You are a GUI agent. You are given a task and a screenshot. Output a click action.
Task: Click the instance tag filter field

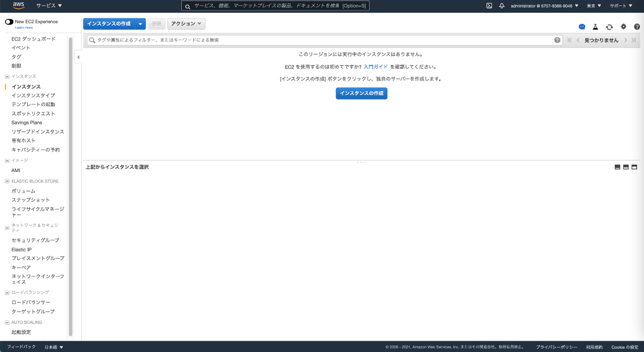point(322,40)
